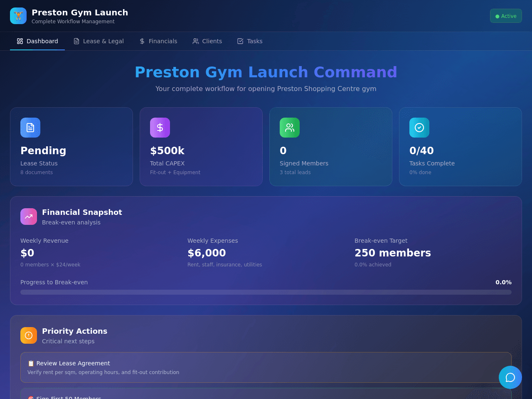This screenshot has width=532, height=399.
Task: Click the purple dollar icon on Total CAPEX card
Action: click(160, 128)
